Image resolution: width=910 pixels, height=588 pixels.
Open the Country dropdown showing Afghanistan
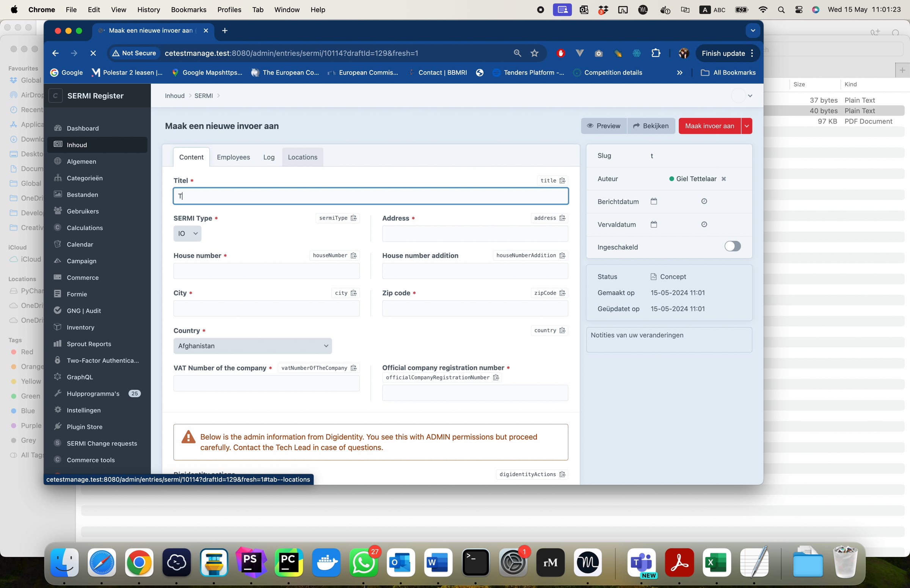253,345
